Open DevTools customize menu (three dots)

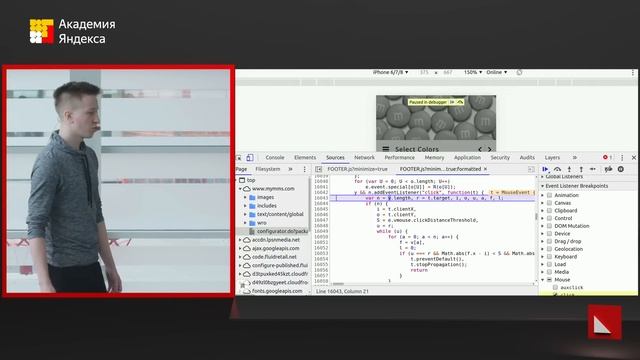(x=622, y=158)
